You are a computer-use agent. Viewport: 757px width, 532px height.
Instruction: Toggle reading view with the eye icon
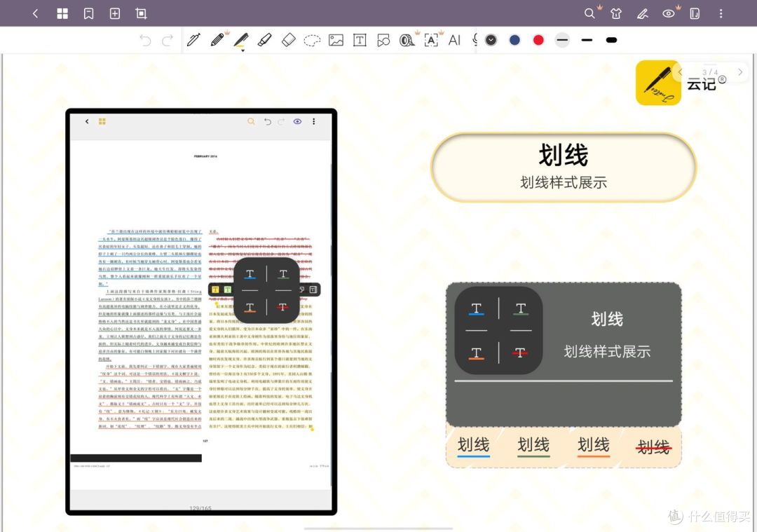coord(669,13)
